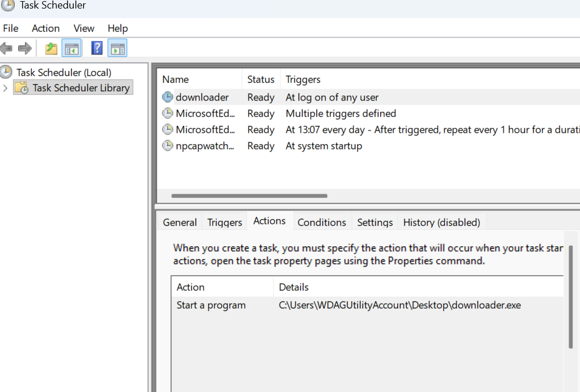Viewport: 580px width, 392px height.
Task: Toggle the Show/Hide Console Tree icon
Action: [x=72, y=48]
